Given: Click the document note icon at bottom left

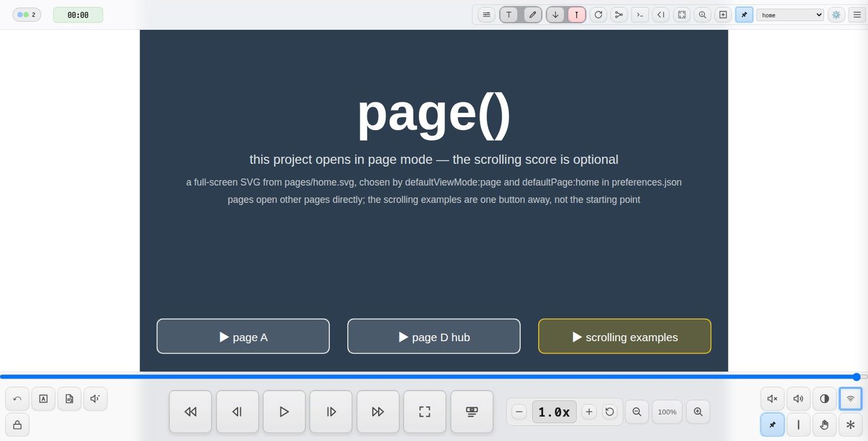Looking at the screenshot, I should [x=69, y=399].
